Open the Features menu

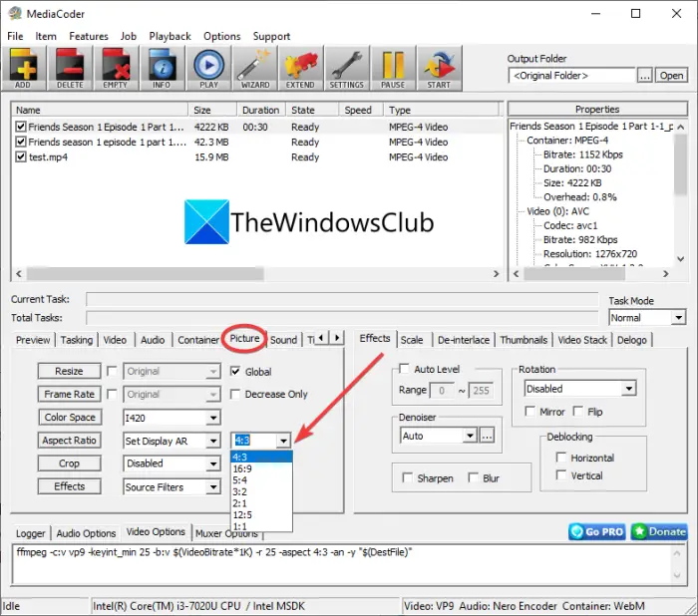tap(89, 36)
